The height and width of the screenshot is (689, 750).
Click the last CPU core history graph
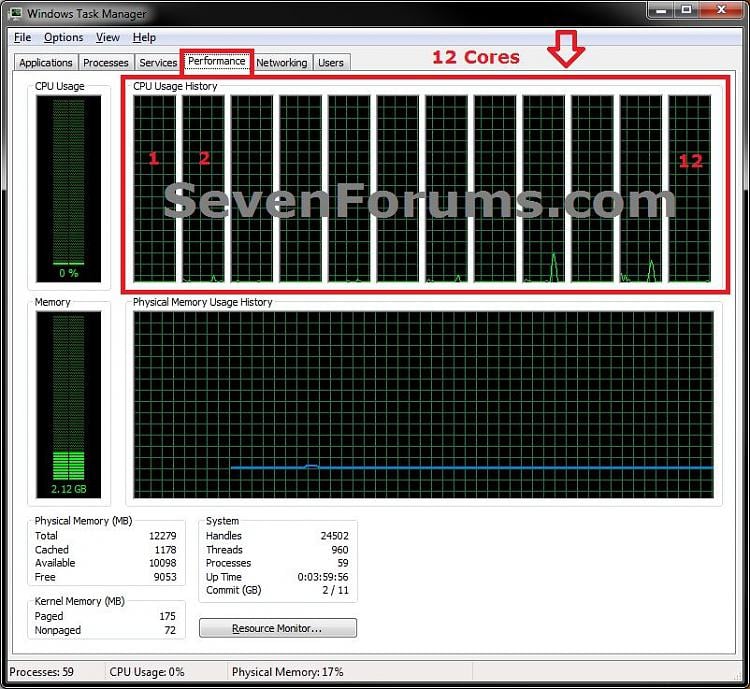[x=689, y=189]
